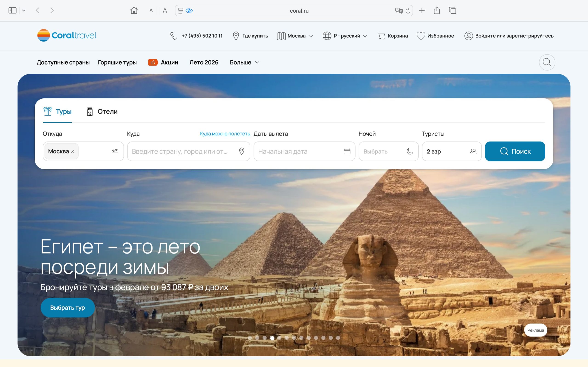588x367 pixels.
Task: Expand the Москва region dropdown
Action: tap(295, 36)
